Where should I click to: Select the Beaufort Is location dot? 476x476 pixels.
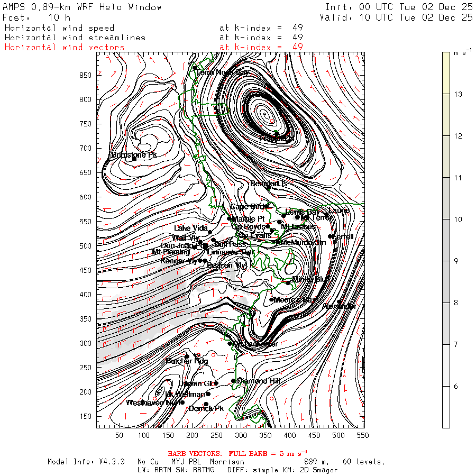(268, 188)
